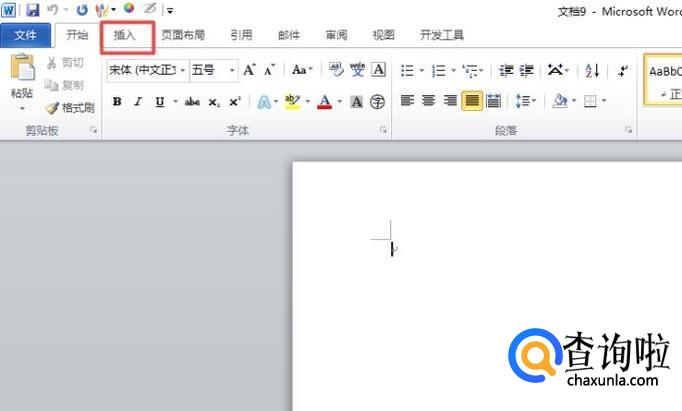
Task: Click the Shading paint bucket icon
Action: 560,101
